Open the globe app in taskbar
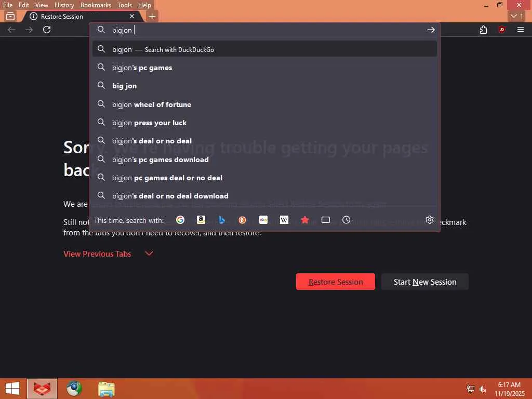The height and width of the screenshot is (399, 532). pyautogui.click(x=74, y=389)
